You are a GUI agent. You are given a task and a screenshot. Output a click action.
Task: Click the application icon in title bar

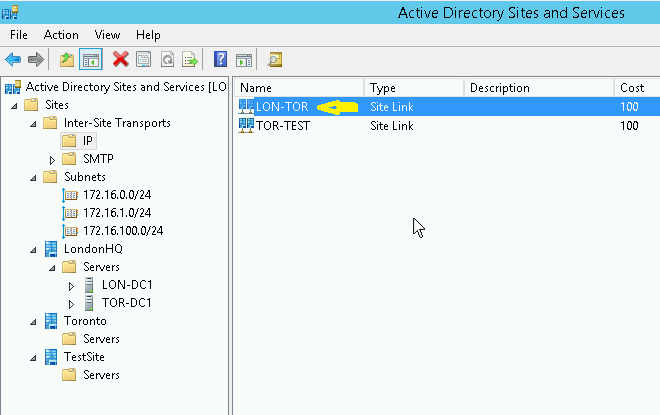pyautogui.click(x=10, y=12)
